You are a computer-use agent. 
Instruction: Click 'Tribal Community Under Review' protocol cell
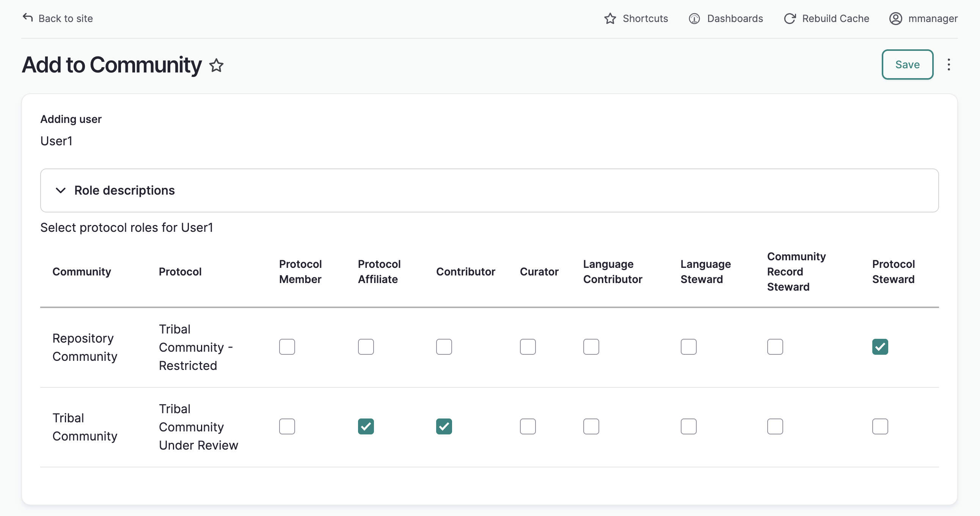(x=199, y=427)
